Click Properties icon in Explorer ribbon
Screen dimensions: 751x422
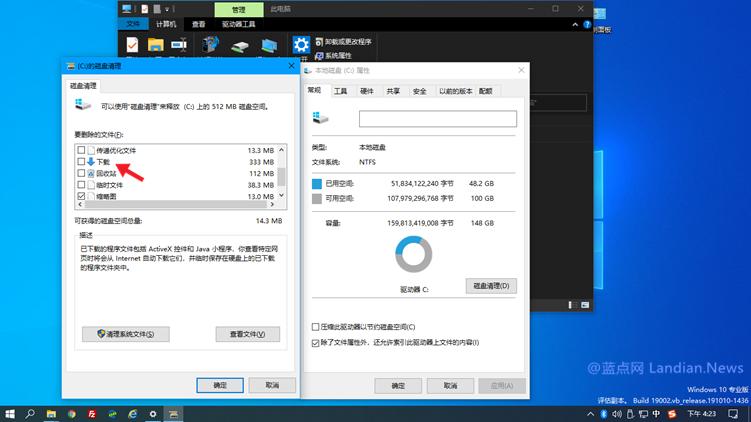point(132,45)
